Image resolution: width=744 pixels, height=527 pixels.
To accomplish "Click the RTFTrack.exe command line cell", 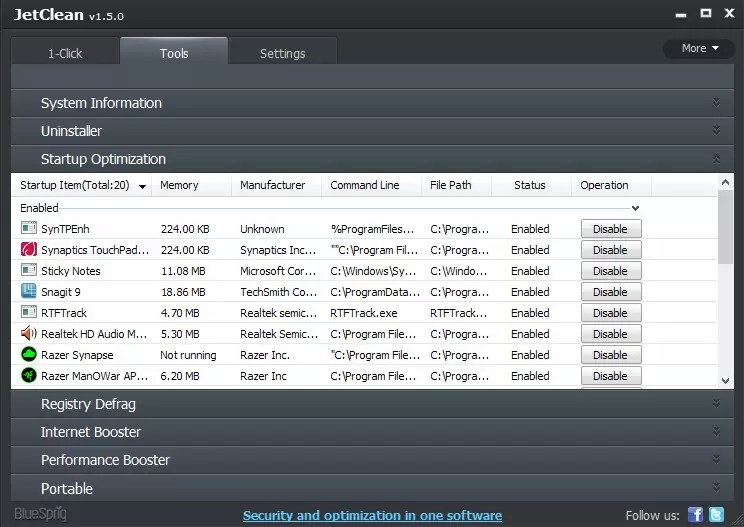I will coord(364,313).
